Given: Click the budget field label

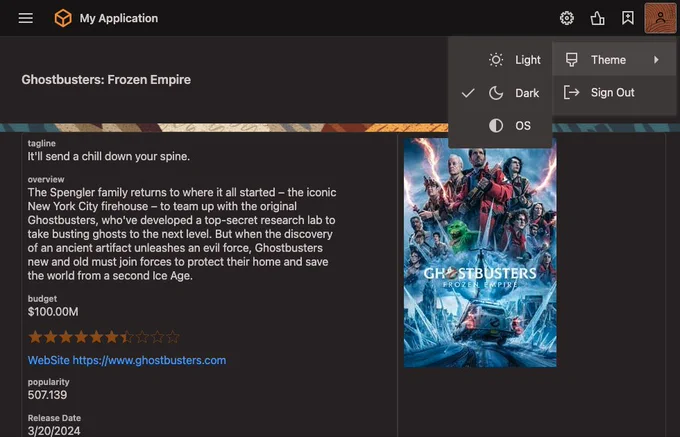Looking at the screenshot, I should [42, 299].
